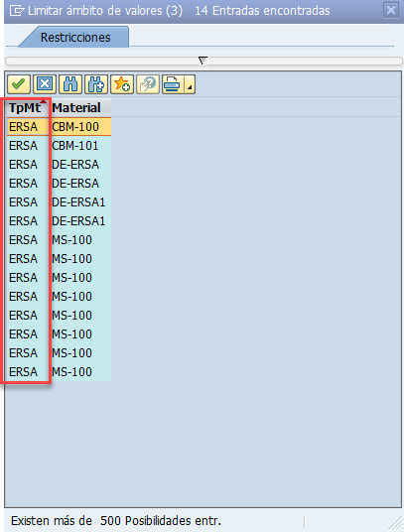This screenshot has height=532, width=404.
Task: Click dialog menu icon left of title
Action: 17,11
